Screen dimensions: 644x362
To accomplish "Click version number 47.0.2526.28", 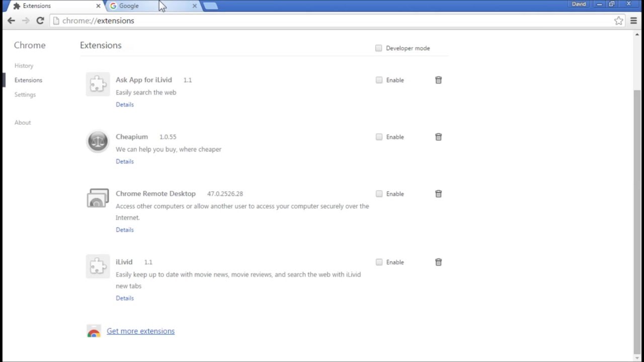I will (225, 194).
